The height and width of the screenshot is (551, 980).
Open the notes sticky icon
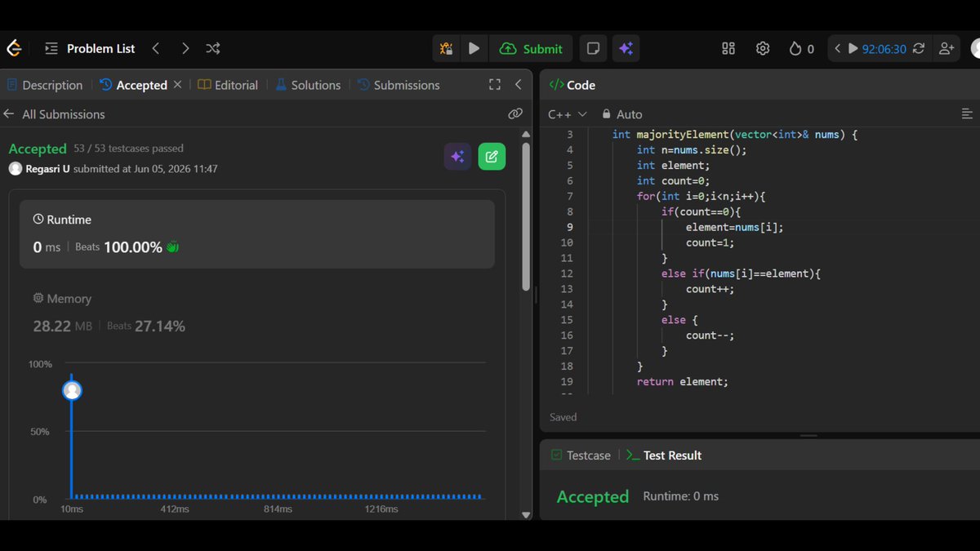point(592,49)
